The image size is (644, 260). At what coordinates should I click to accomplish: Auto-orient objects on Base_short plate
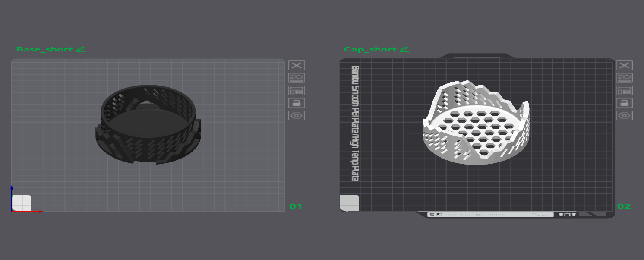pos(297,78)
